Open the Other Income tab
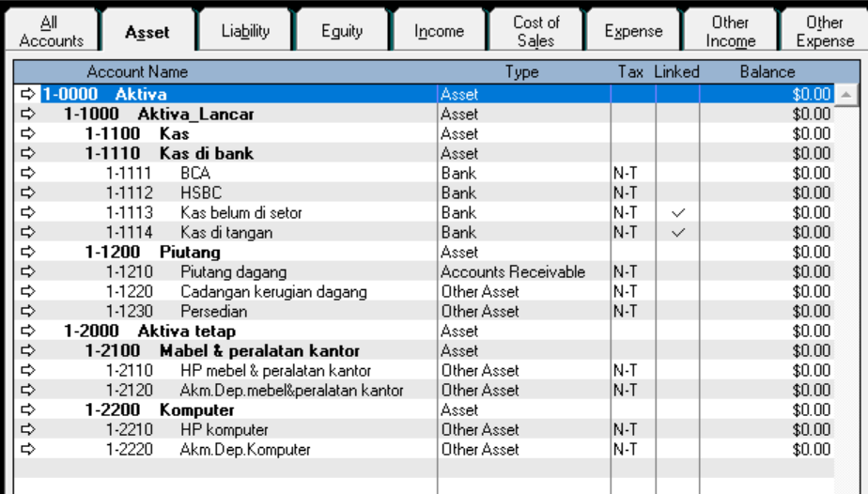 731,32
